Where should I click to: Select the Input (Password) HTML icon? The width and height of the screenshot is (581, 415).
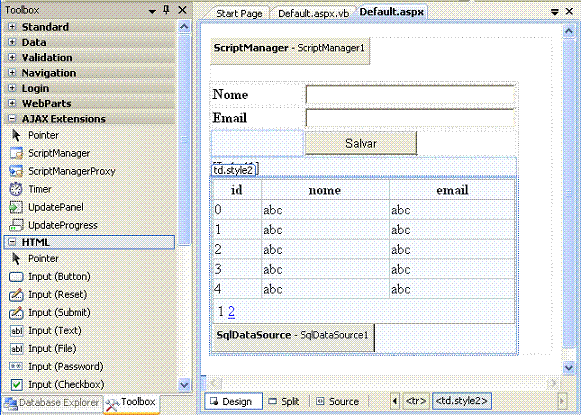point(16,366)
